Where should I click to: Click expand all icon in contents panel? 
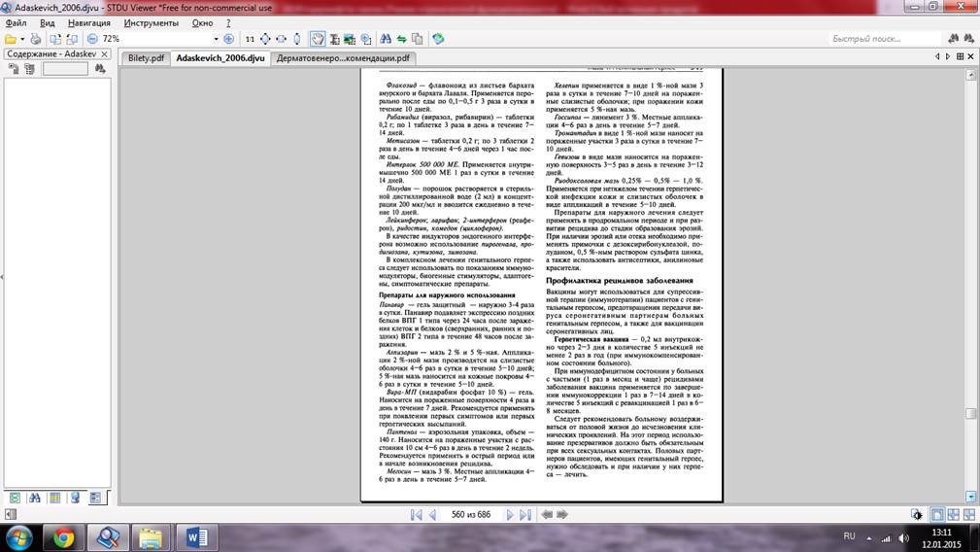point(14,69)
